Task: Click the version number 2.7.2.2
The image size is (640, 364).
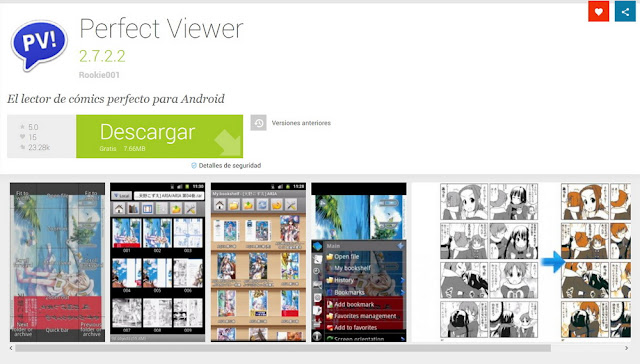Action: [x=102, y=56]
